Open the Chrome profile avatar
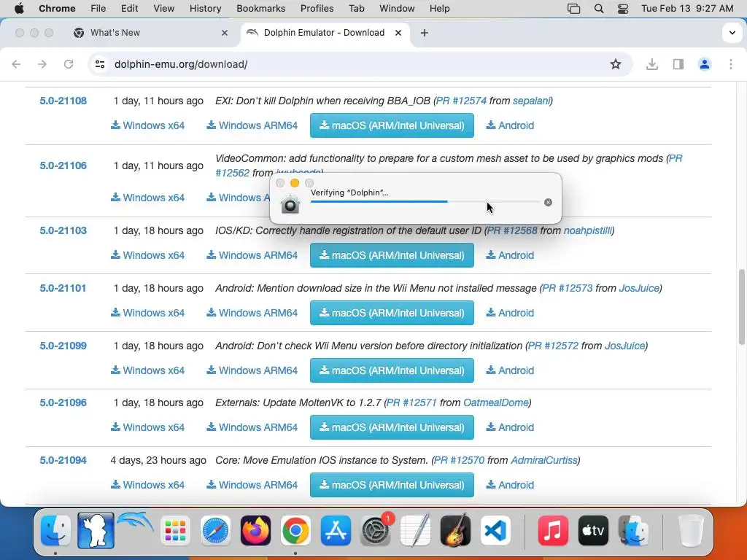This screenshot has width=747, height=560. point(704,64)
